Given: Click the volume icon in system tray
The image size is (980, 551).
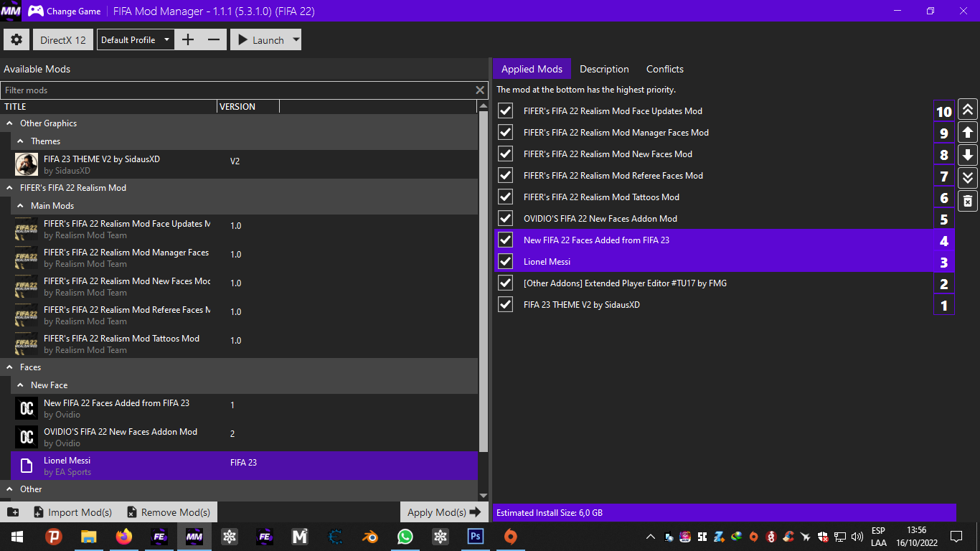Looking at the screenshot, I should click(x=857, y=537).
